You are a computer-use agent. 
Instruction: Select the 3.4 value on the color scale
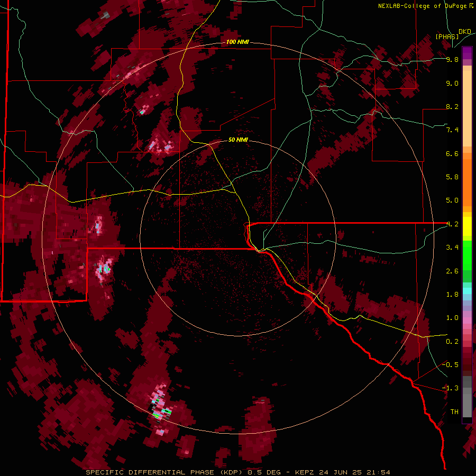(x=452, y=248)
